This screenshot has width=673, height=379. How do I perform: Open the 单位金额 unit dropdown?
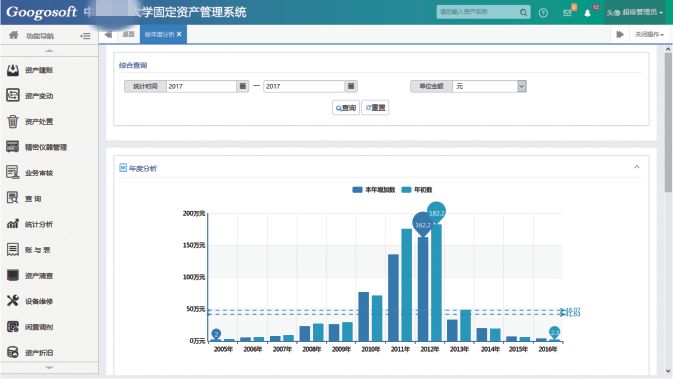click(521, 86)
